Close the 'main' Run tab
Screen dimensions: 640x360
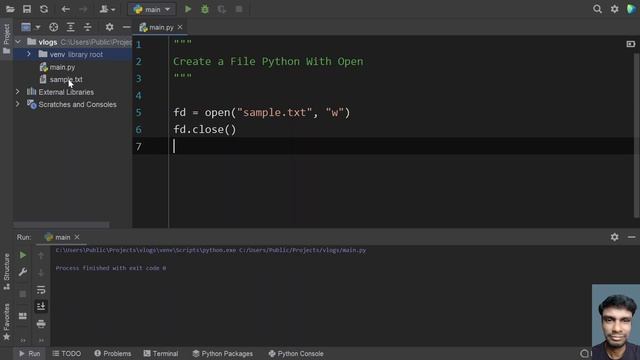77,237
